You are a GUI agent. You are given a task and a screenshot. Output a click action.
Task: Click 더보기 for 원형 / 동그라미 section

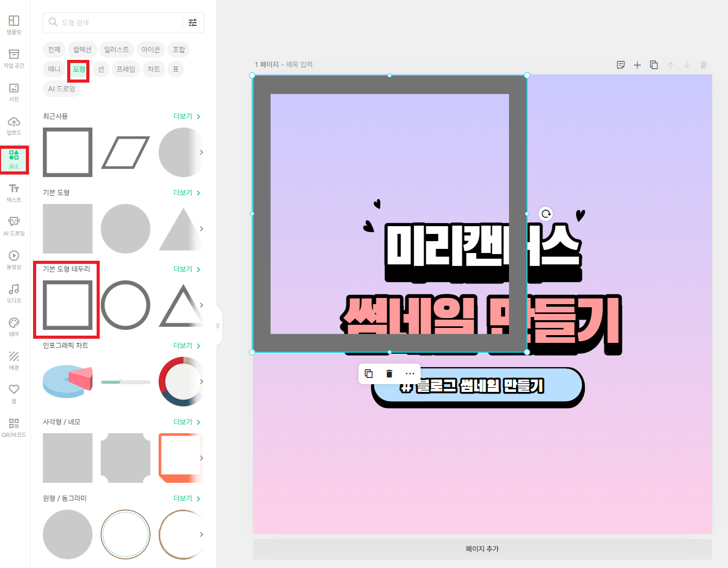coord(187,499)
